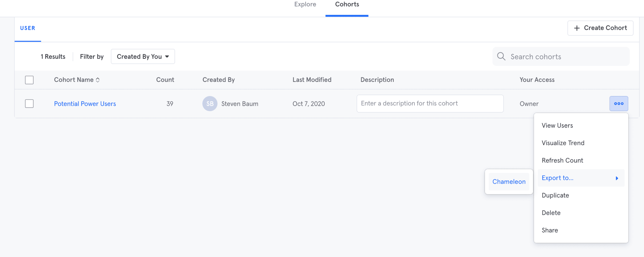Screen dimensions: 644x257
Task: Click the three-dot more options icon
Action: click(x=618, y=103)
